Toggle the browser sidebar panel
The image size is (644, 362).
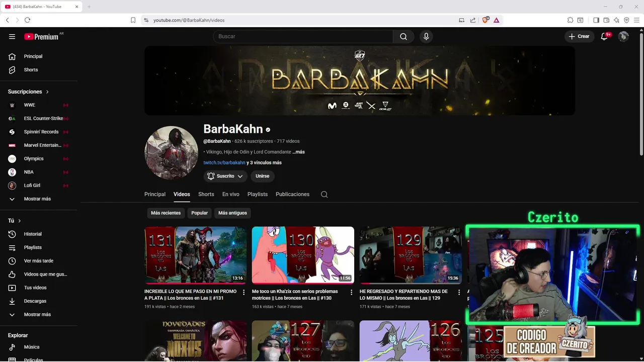pyautogui.click(x=596, y=20)
